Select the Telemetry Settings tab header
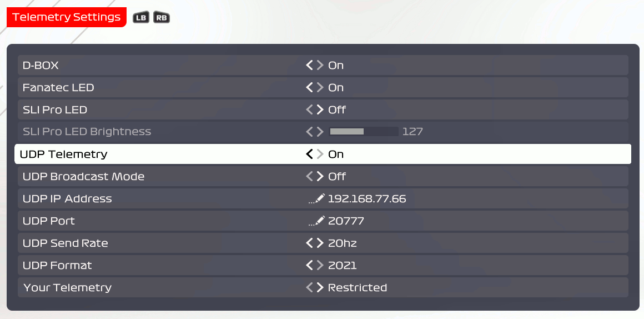The height and width of the screenshot is (319, 644). (67, 17)
